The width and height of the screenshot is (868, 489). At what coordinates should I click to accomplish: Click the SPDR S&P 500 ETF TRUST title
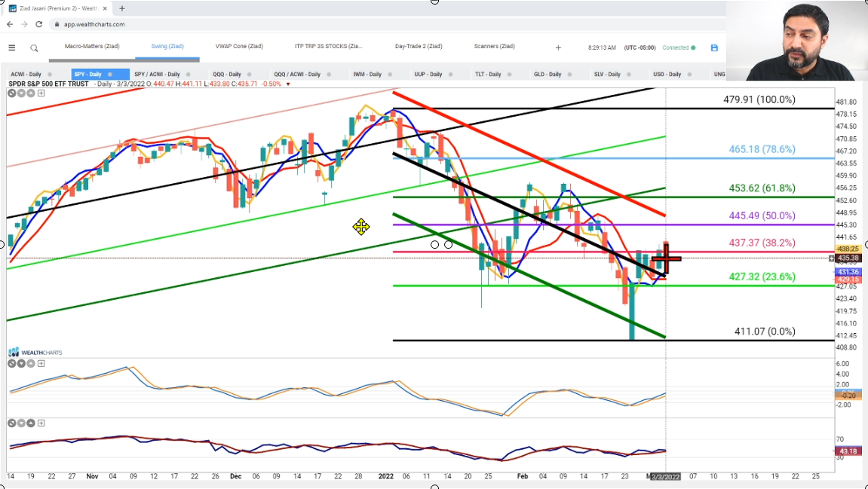[48, 84]
